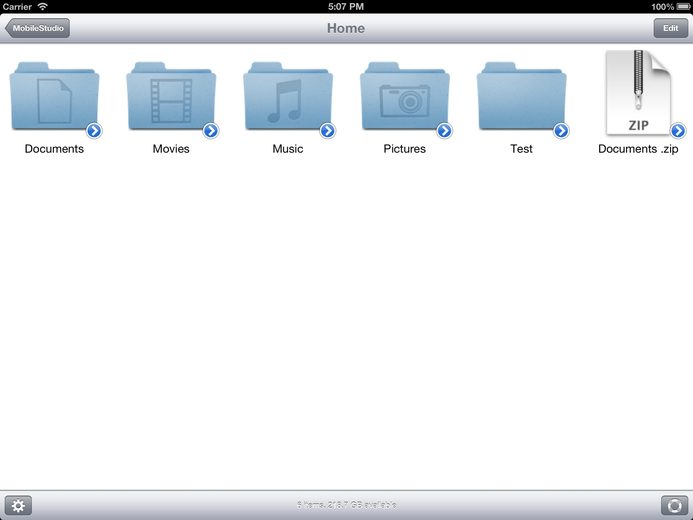This screenshot has width=693, height=520.
Task: Tap the blue arrow on Pictures folder
Action: (x=444, y=131)
